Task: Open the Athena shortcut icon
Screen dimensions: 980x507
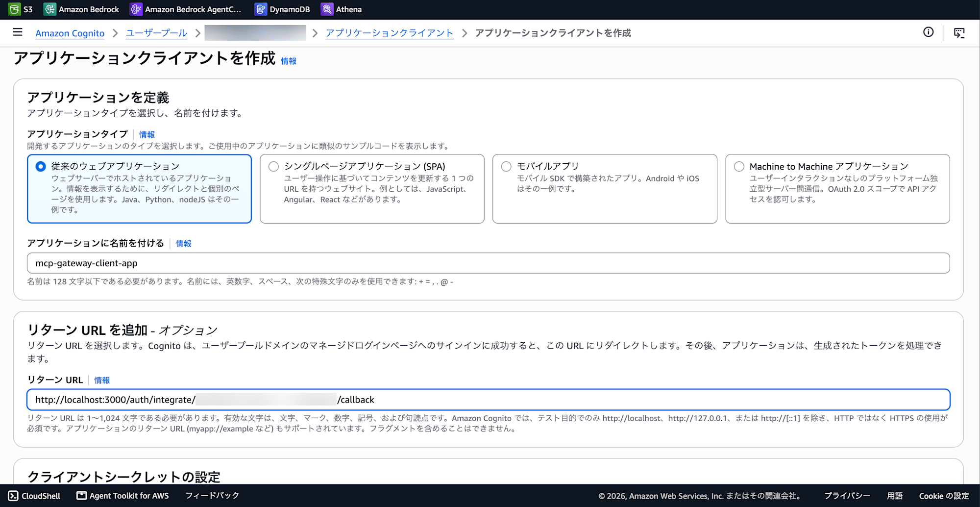Action: [x=327, y=9]
